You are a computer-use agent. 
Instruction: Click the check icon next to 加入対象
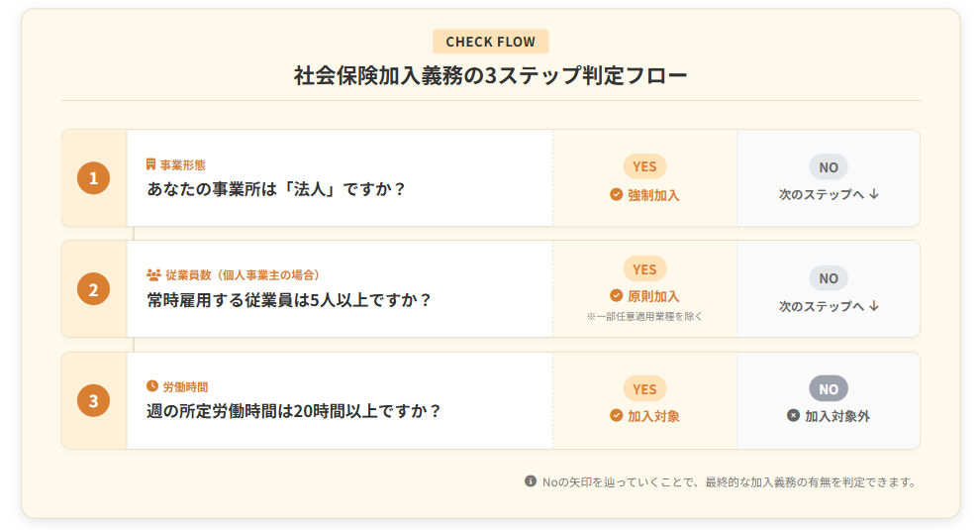click(616, 416)
